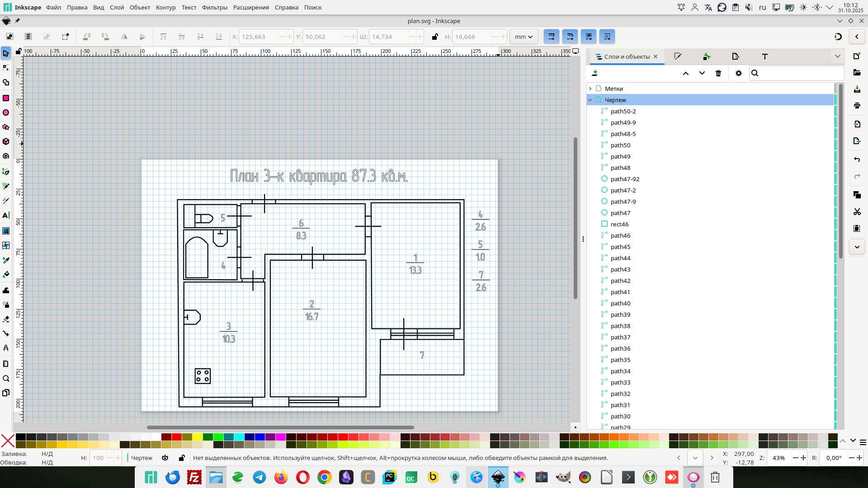Image resolution: width=868 pixels, height=488 pixels.
Task: Toggle the guides lock at ruler corner
Action: click(19, 52)
